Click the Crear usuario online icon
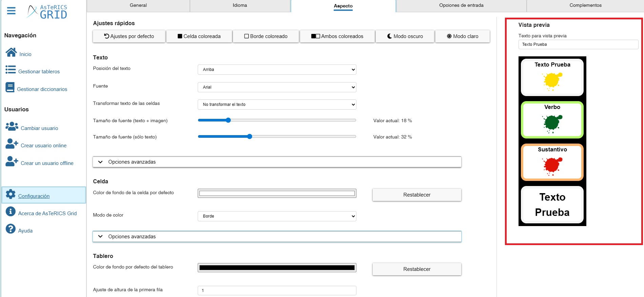 12,144
